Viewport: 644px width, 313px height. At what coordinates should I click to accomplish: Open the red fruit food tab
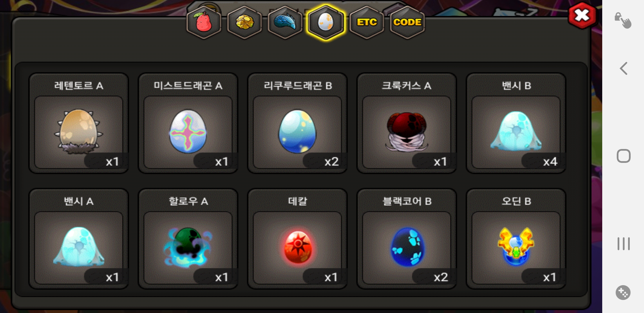point(204,22)
